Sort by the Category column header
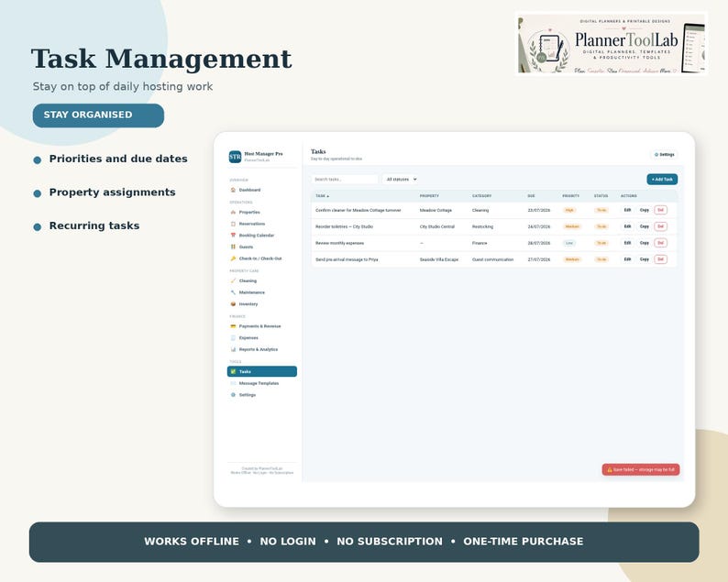 481,196
